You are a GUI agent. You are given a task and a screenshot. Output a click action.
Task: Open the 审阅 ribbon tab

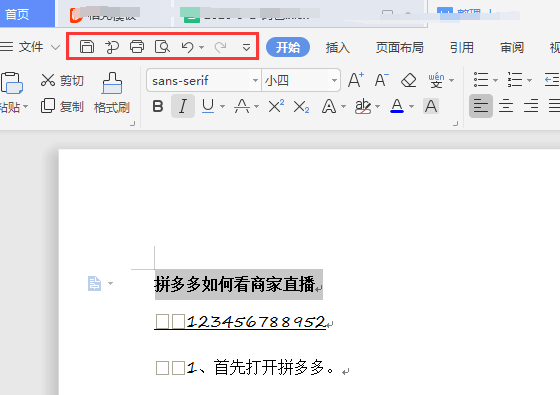[x=512, y=47]
